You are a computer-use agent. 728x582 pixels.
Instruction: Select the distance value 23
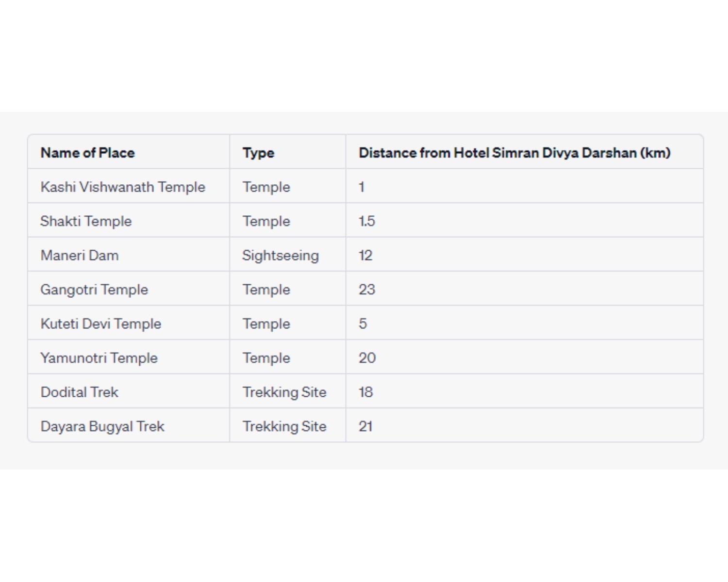tap(367, 290)
